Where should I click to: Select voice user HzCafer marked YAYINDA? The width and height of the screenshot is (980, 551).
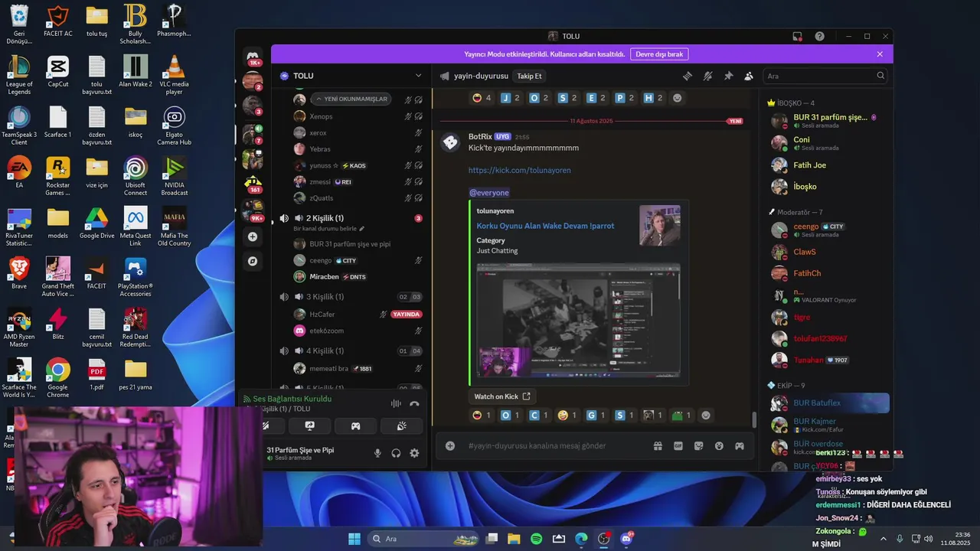(322, 315)
